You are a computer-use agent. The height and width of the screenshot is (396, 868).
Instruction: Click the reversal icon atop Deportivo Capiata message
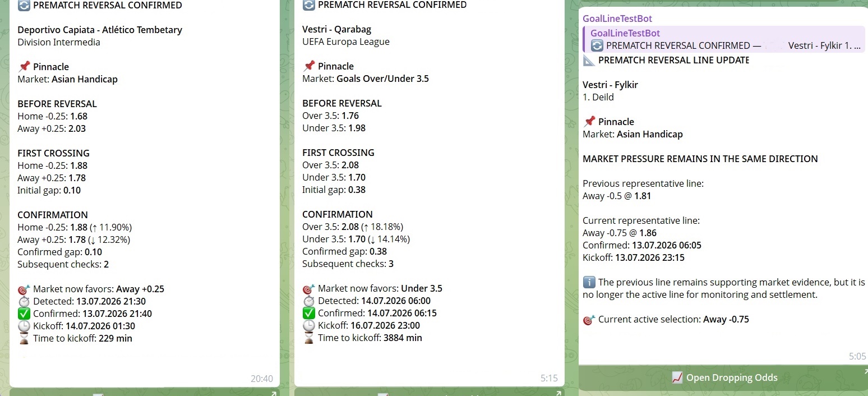tap(24, 5)
